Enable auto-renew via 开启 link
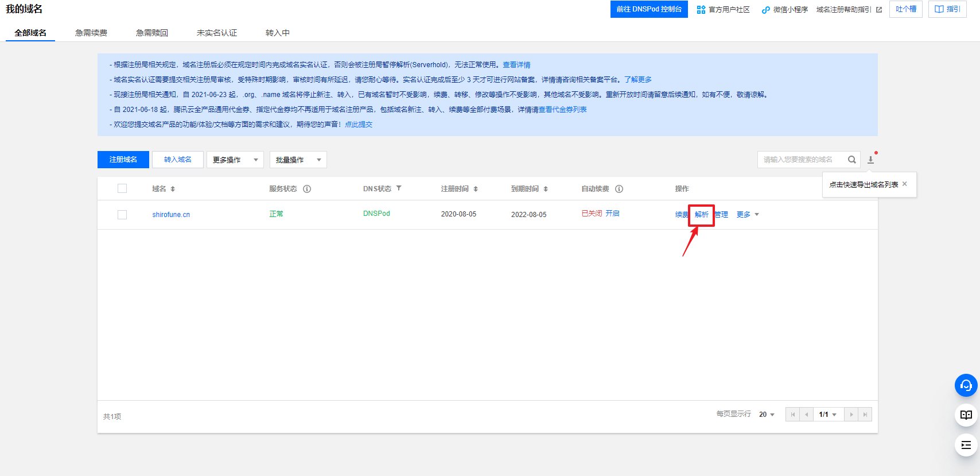Image resolution: width=980 pixels, height=476 pixels. pyautogui.click(x=612, y=214)
